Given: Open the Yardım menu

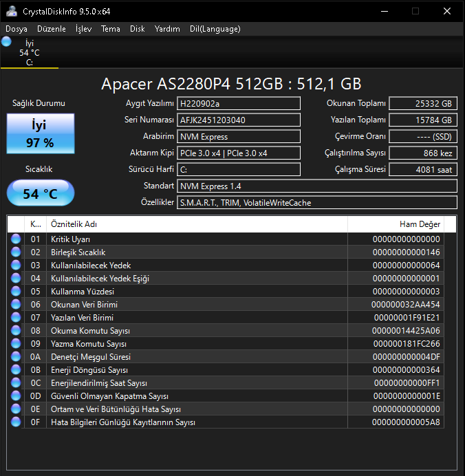Looking at the screenshot, I should (x=167, y=29).
